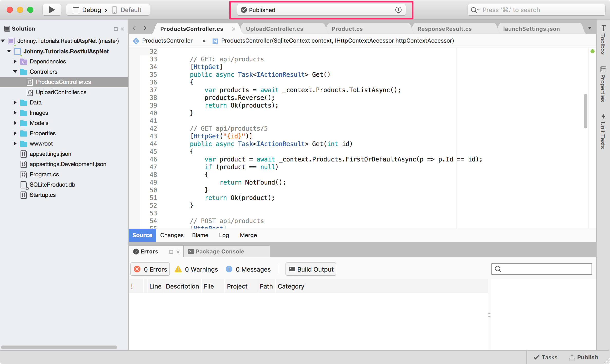Expand the Images folder
This screenshot has width=610, height=364.
(x=15, y=113)
